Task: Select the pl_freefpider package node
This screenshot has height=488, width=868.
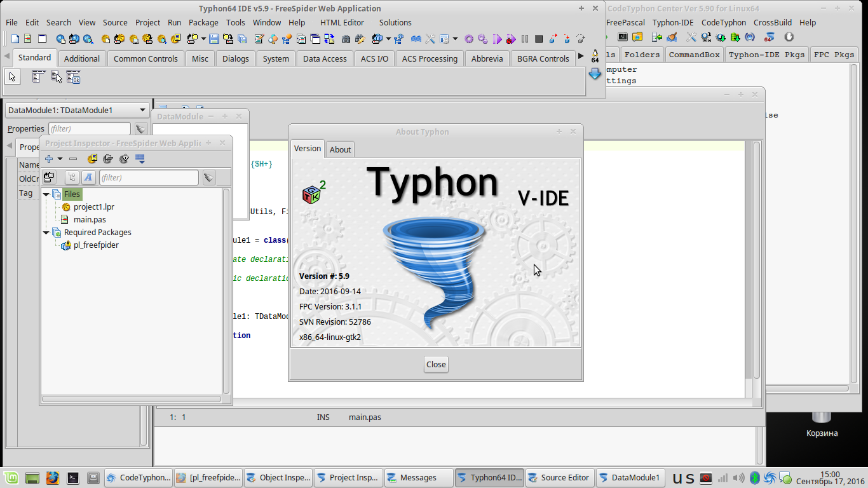Action: (x=96, y=245)
